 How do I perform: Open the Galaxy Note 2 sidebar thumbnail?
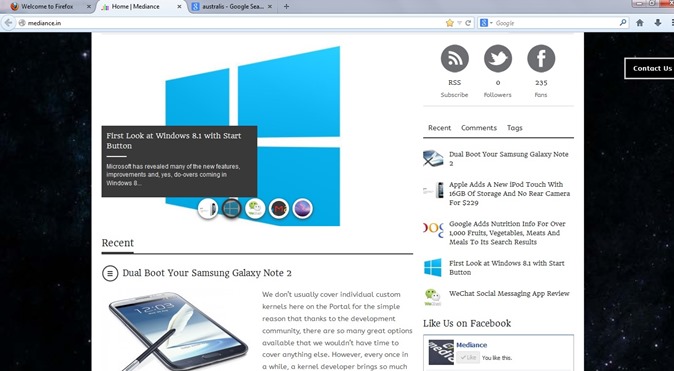pyautogui.click(x=433, y=159)
